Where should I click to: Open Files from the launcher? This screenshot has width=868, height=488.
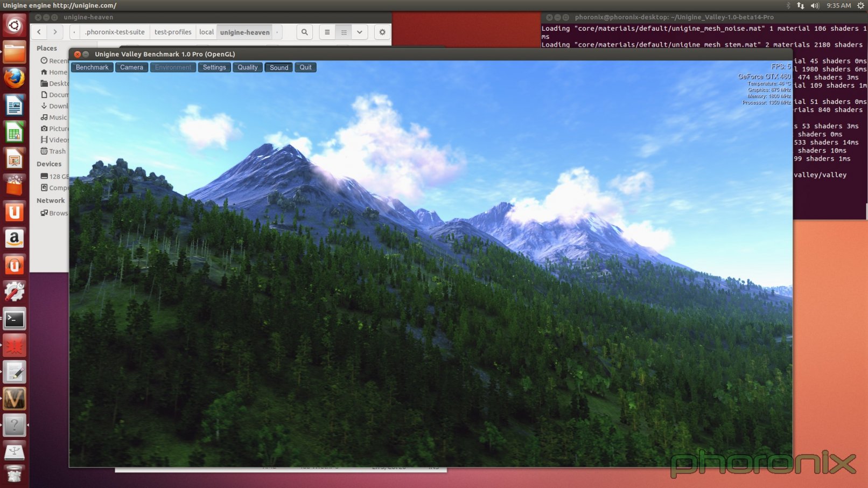point(15,52)
